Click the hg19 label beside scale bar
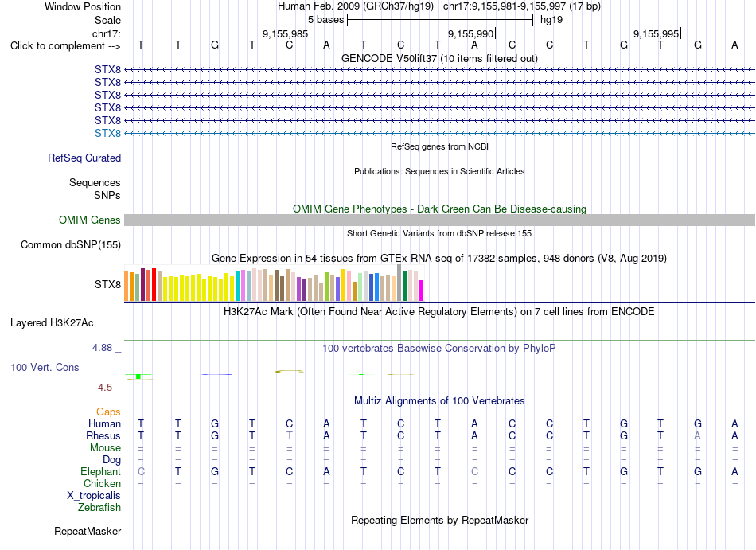The width and height of the screenshot is (756, 550). point(551,20)
